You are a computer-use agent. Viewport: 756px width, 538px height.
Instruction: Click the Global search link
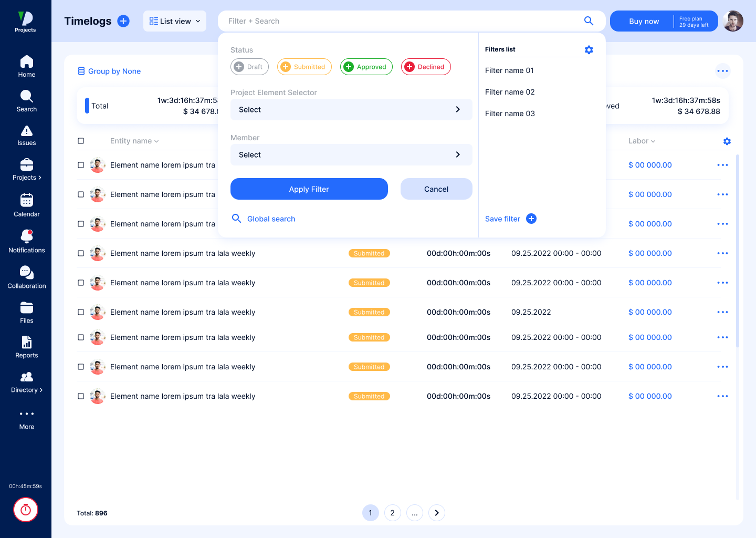[x=271, y=219]
